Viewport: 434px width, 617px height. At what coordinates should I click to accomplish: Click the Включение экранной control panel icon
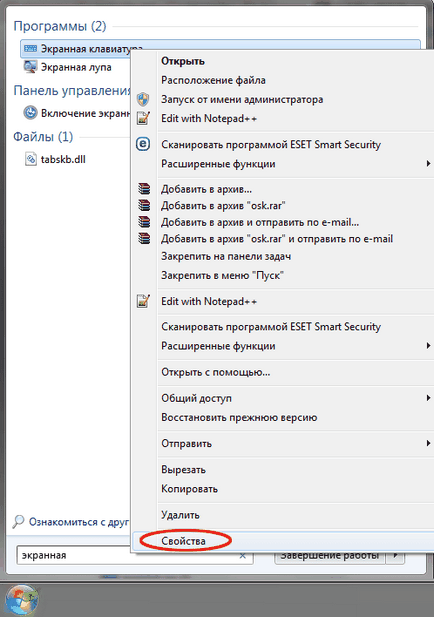point(30,113)
